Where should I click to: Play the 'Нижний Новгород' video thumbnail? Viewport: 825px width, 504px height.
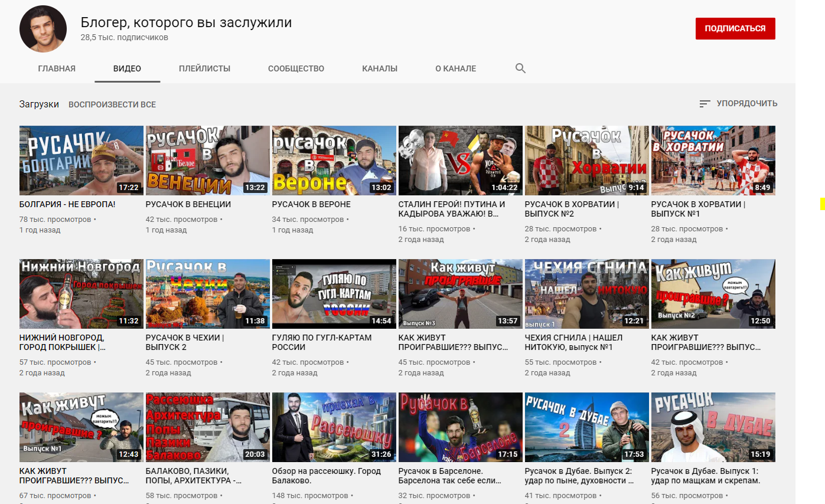click(81, 294)
